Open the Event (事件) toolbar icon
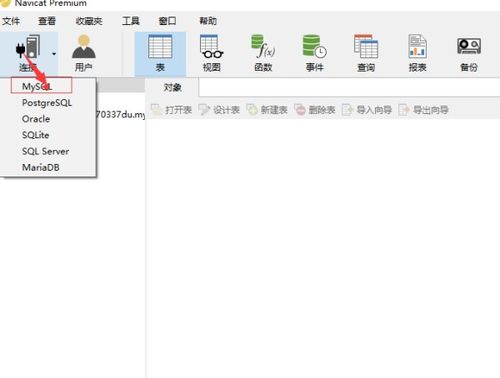 [x=315, y=53]
